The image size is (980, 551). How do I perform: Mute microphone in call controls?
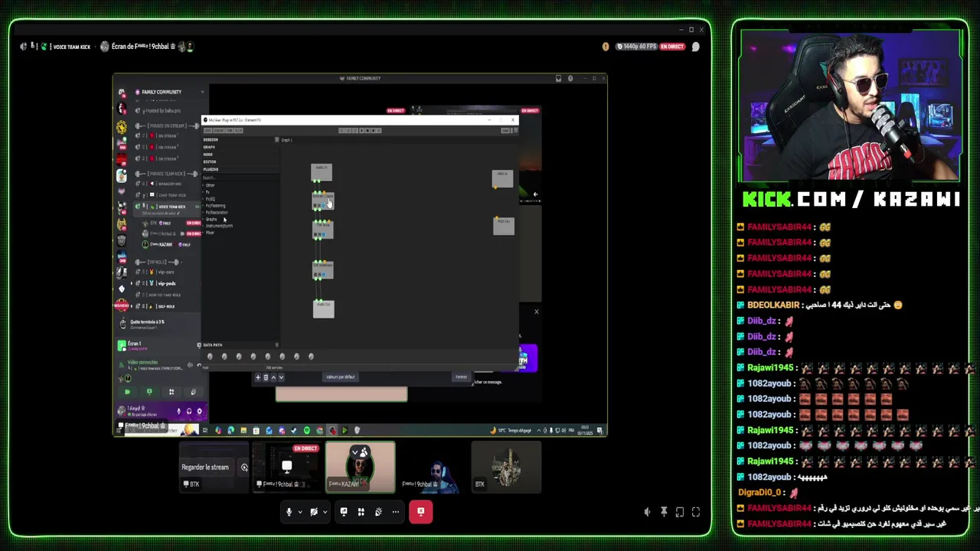click(x=289, y=512)
